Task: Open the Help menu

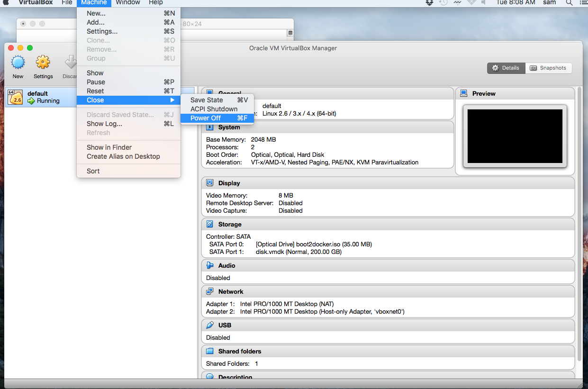Action: point(156,2)
